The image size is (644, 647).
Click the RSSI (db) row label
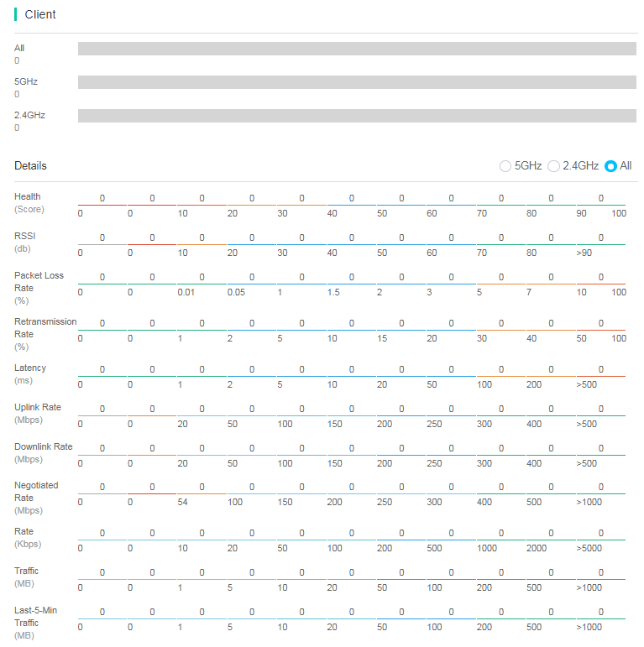25,243
